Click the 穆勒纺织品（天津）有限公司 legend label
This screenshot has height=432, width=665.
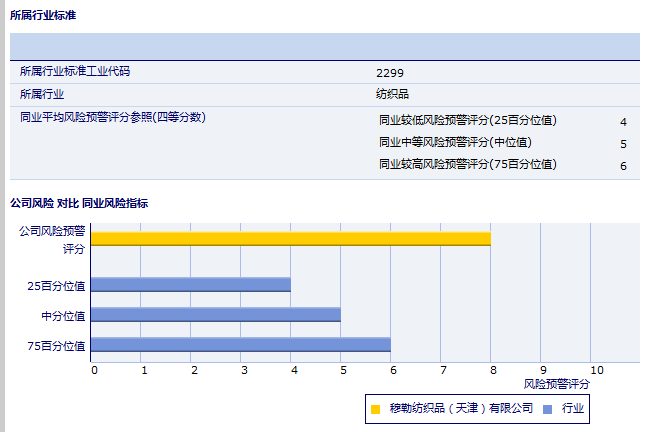point(461,409)
